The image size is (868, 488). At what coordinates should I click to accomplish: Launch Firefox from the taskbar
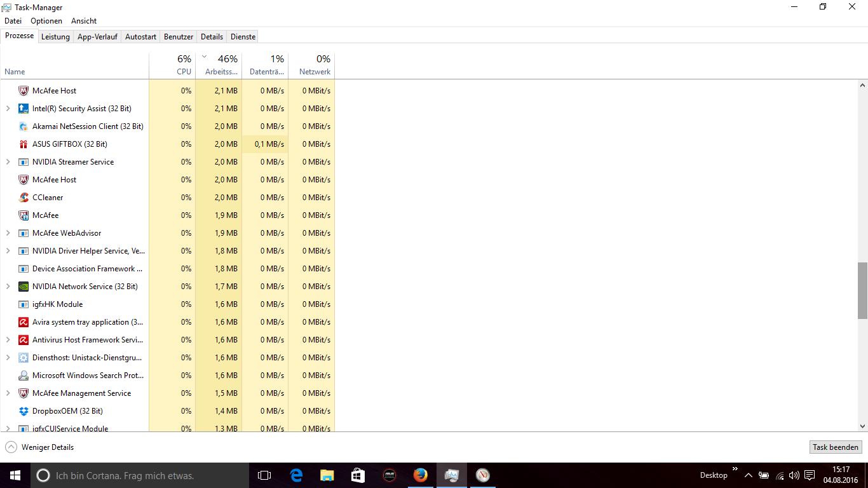pos(420,475)
